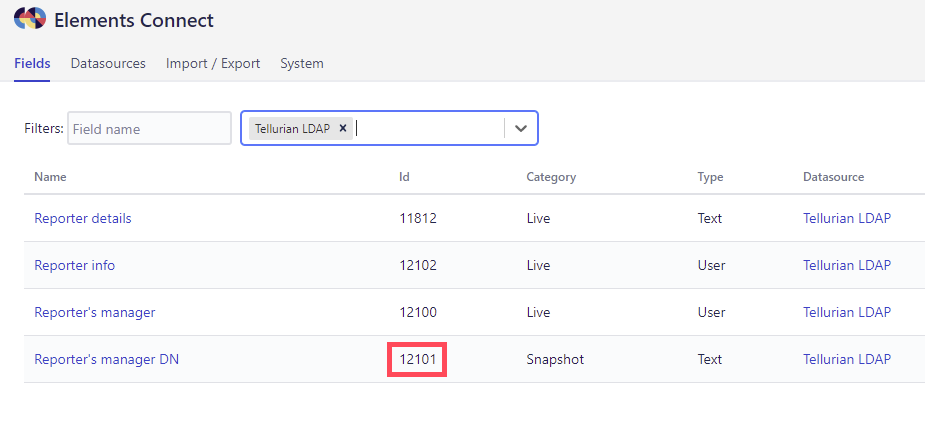
Task: Click the highlighted 12101 Id cell
Action: [x=417, y=359]
